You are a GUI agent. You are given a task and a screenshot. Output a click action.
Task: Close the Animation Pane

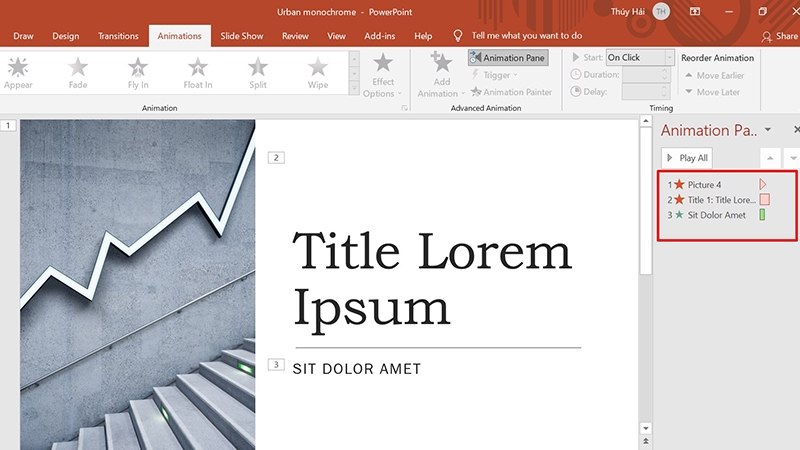point(796,130)
